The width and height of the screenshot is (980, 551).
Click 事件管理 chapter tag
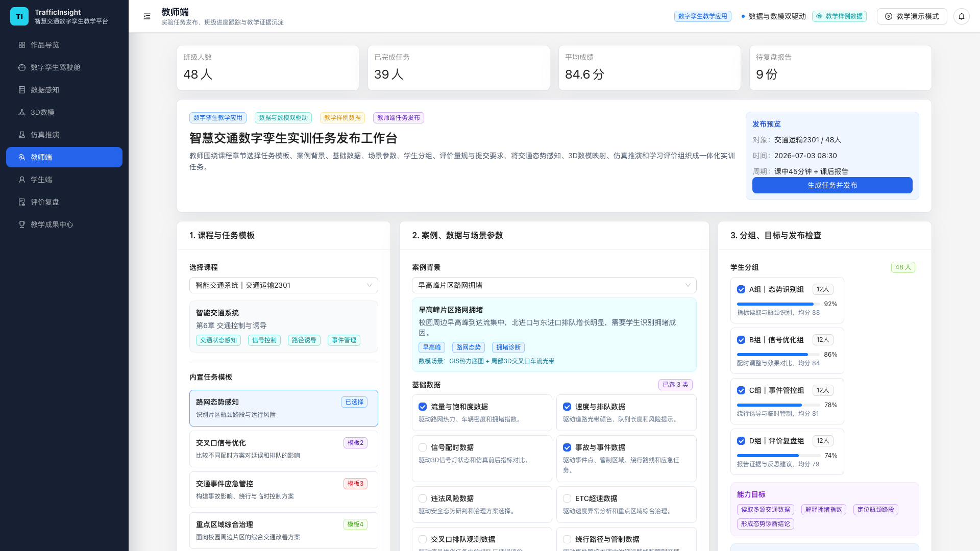click(344, 340)
